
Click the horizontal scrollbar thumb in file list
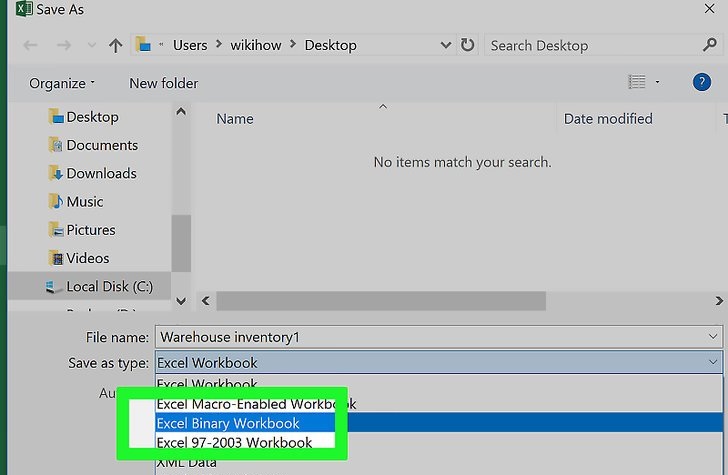[381, 301]
